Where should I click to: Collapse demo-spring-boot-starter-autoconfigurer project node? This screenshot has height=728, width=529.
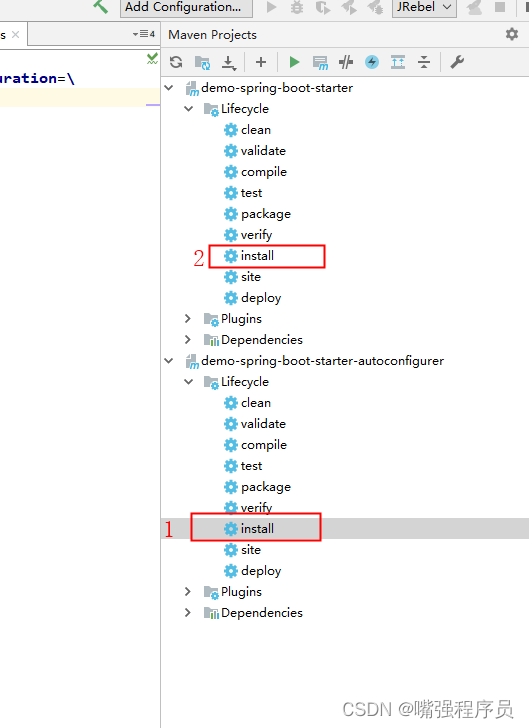[169, 360]
